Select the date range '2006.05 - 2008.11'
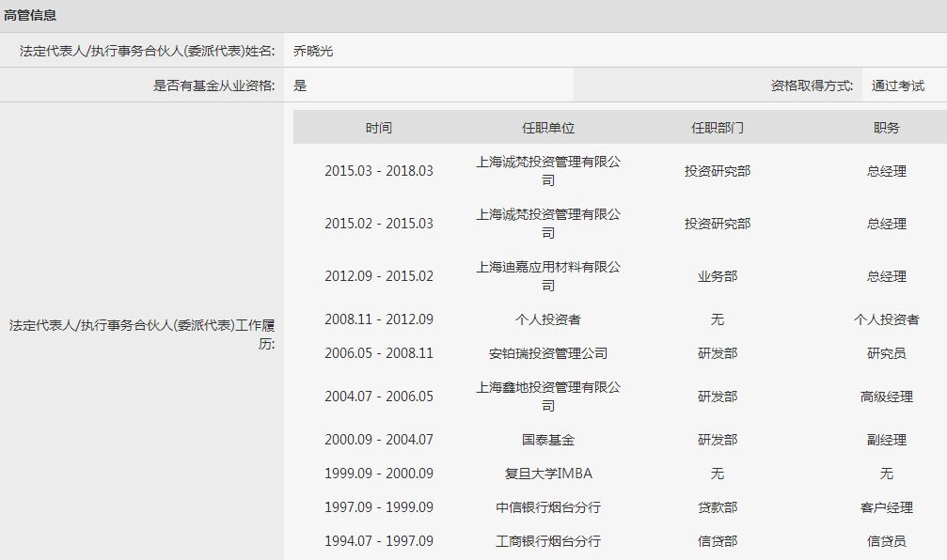The height and width of the screenshot is (560, 947). click(379, 353)
